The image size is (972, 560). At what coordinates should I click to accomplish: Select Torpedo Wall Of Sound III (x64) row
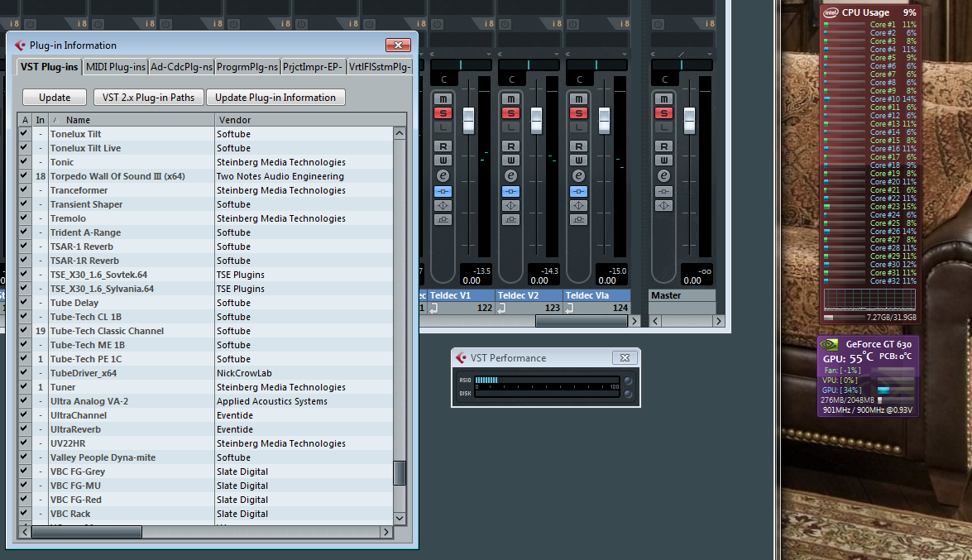coord(205,176)
